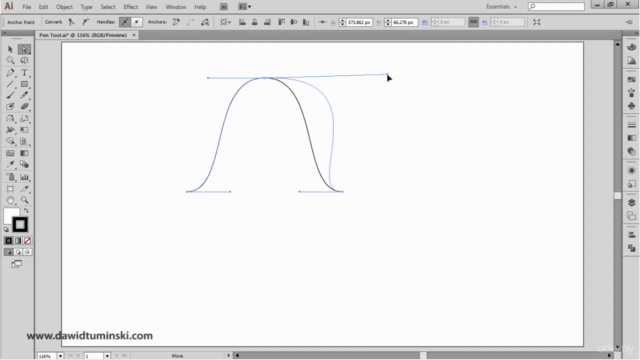Open the File menu
This screenshot has height=360, width=640.
point(27,7)
